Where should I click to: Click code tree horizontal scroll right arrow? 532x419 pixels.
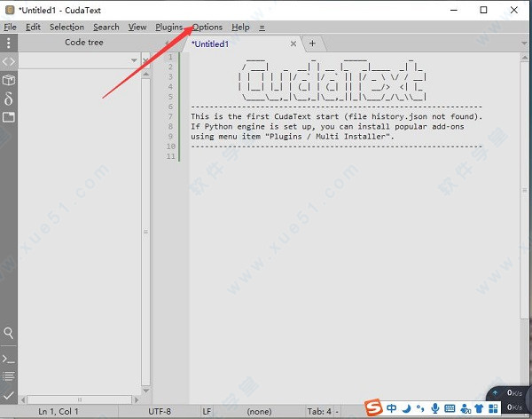point(136,400)
